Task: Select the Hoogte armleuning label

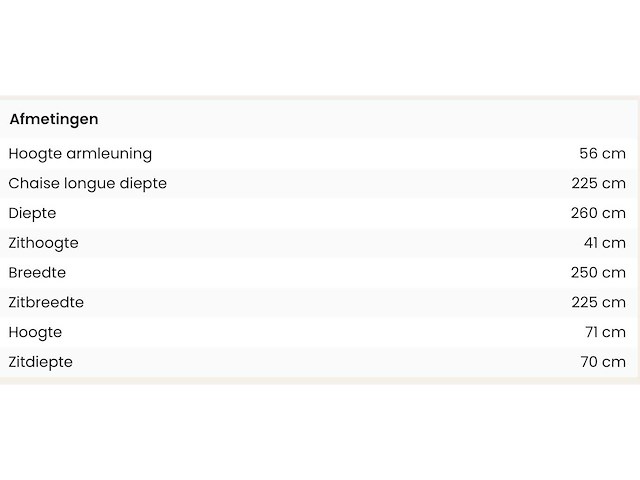Action: pos(80,154)
